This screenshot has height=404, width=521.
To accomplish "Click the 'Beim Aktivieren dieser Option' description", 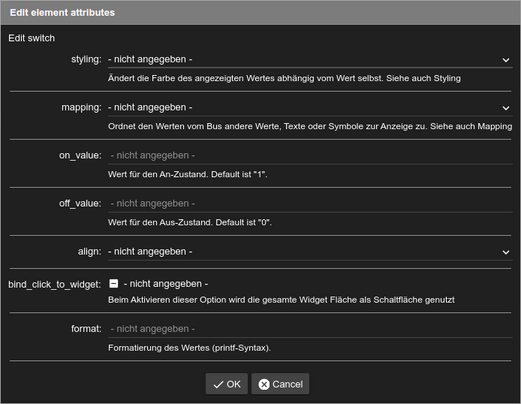I will (281, 300).
